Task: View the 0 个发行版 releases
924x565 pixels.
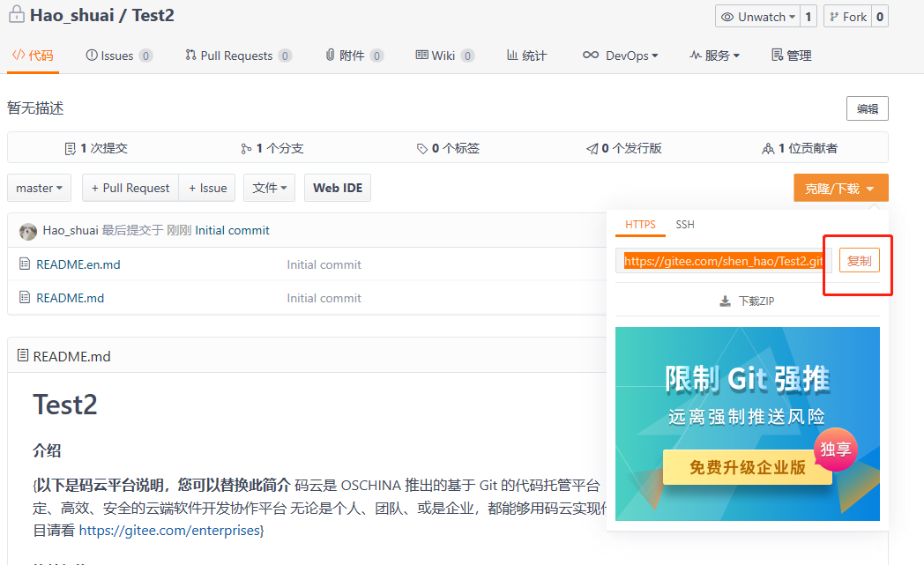Action: [623, 148]
